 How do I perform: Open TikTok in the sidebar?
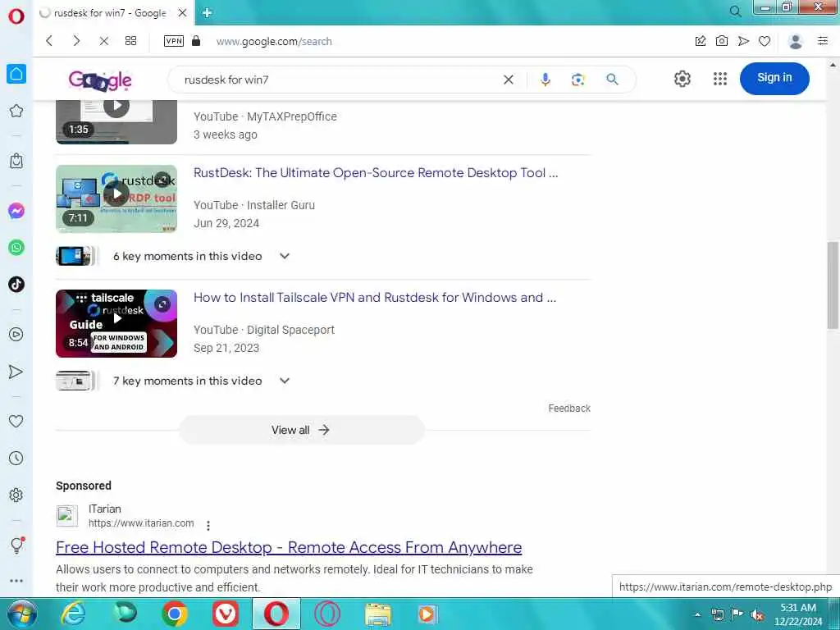16,284
